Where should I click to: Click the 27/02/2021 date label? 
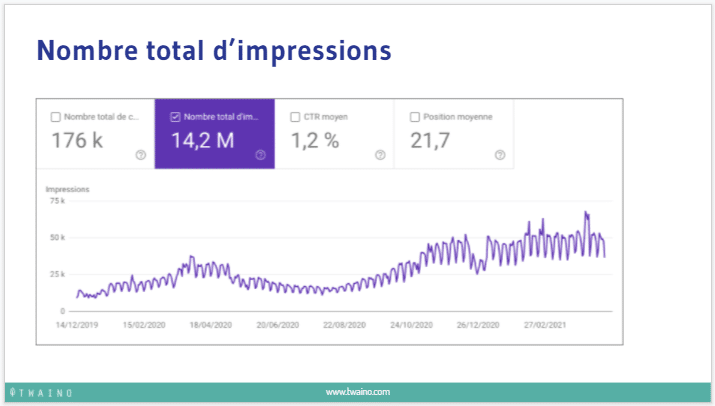tap(545, 325)
